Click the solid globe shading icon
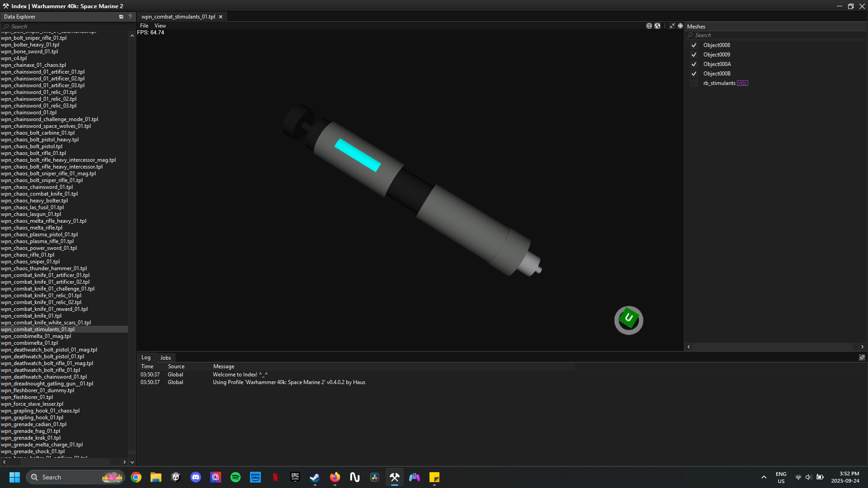Image resolution: width=868 pixels, height=488 pixels. pos(657,26)
